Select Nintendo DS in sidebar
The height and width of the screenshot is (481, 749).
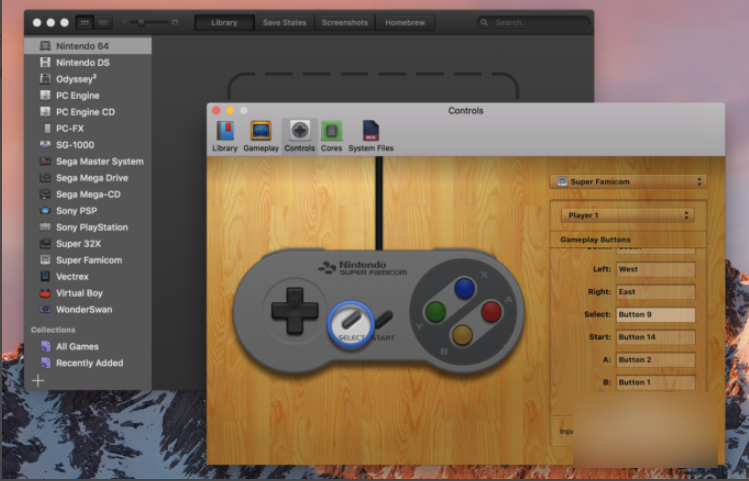88,63
